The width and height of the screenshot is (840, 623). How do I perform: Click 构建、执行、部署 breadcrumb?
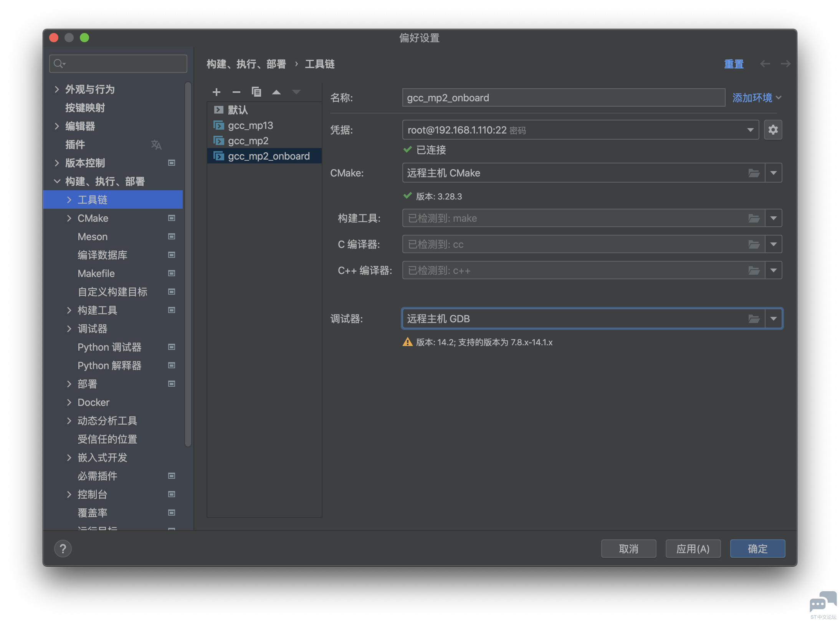246,64
